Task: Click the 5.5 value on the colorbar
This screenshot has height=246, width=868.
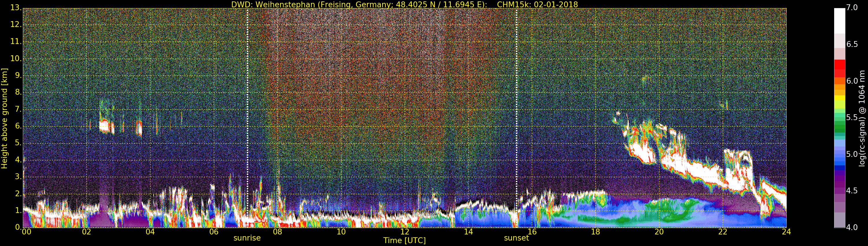Action: pyautogui.click(x=852, y=117)
